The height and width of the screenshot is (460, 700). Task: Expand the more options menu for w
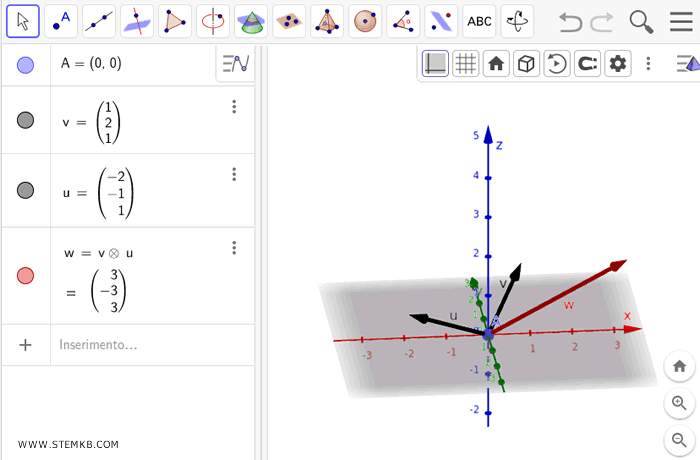[234, 248]
